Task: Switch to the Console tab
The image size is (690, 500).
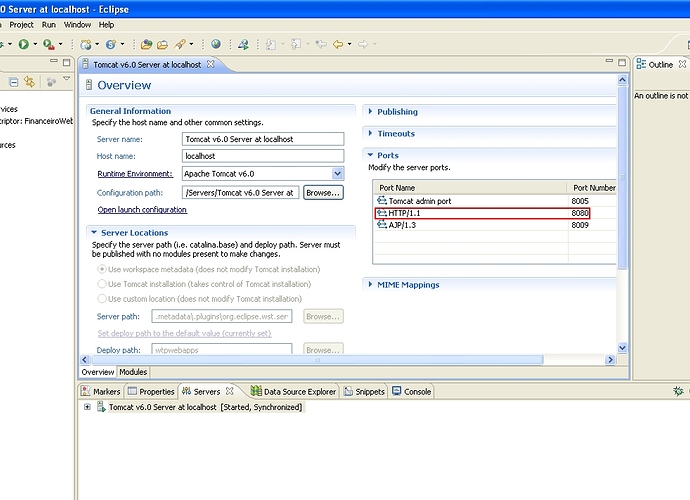Action: pyautogui.click(x=411, y=391)
